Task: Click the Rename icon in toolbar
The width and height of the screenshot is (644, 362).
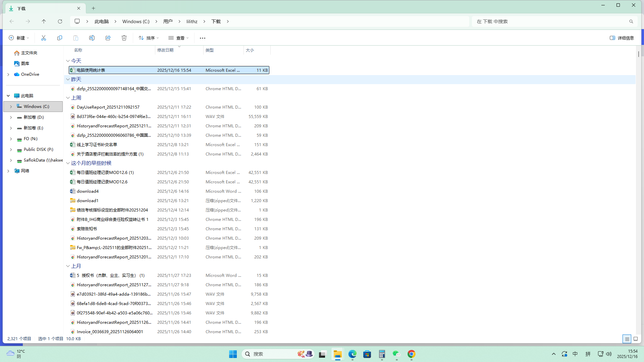Action: (x=92, y=38)
